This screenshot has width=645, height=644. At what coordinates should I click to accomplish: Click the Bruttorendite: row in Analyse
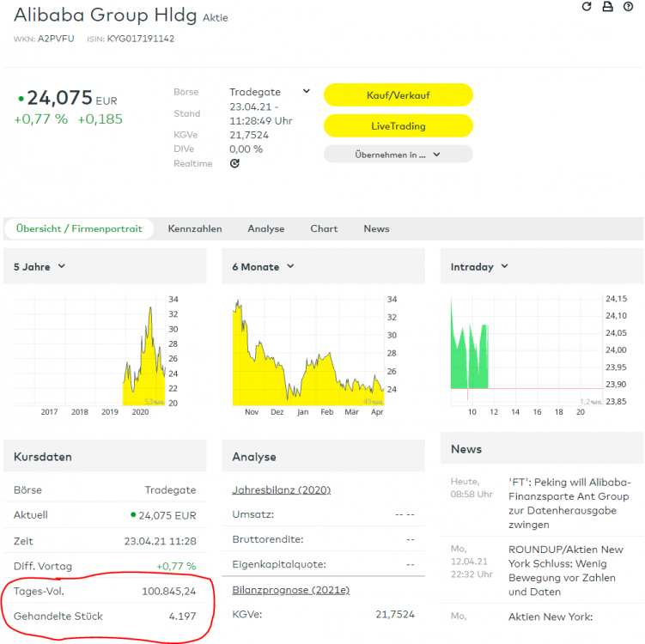coord(323,539)
